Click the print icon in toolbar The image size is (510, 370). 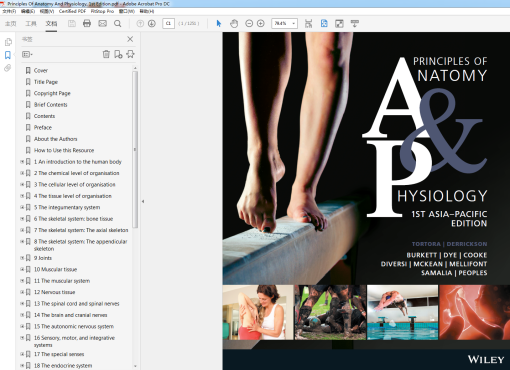(x=87, y=23)
